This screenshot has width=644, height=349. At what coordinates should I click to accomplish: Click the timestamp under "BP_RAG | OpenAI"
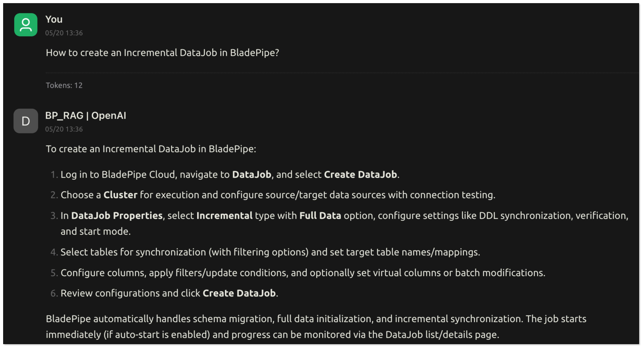(x=64, y=129)
